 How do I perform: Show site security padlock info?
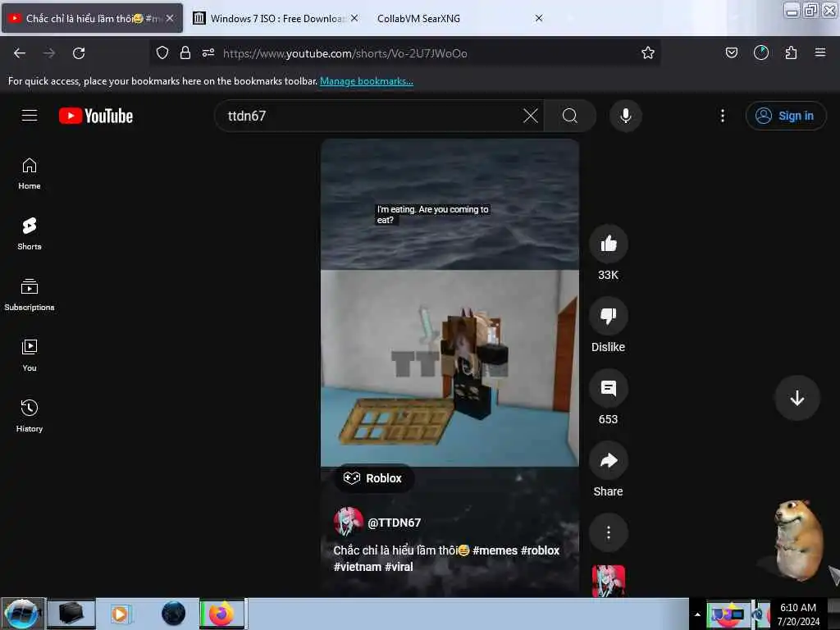click(185, 53)
